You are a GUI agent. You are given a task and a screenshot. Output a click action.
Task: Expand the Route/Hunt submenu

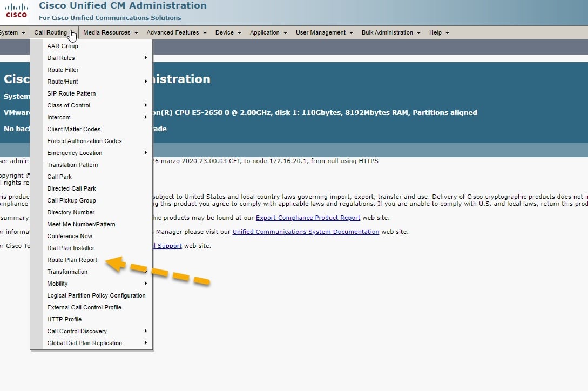(x=98, y=82)
